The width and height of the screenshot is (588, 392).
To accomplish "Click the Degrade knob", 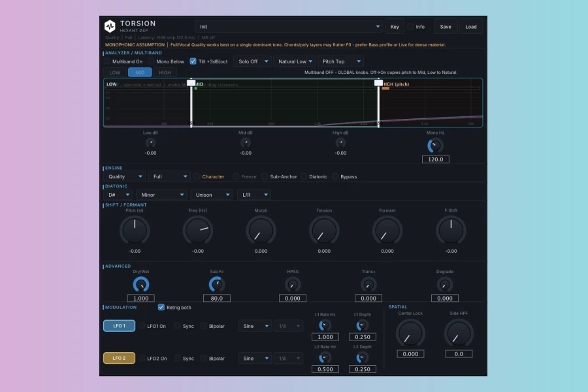I will coord(445,285).
